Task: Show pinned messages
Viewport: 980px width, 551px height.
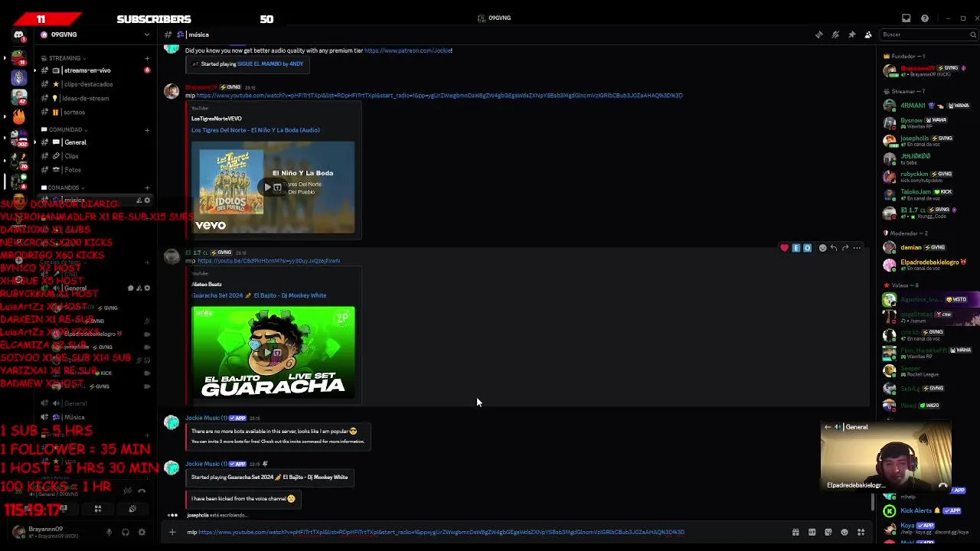Action: click(851, 34)
